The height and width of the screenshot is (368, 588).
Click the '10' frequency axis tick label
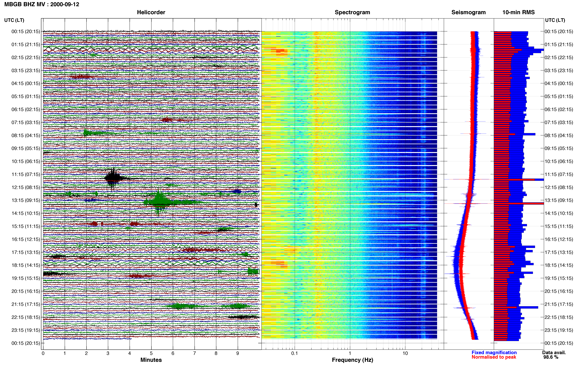[x=405, y=353]
